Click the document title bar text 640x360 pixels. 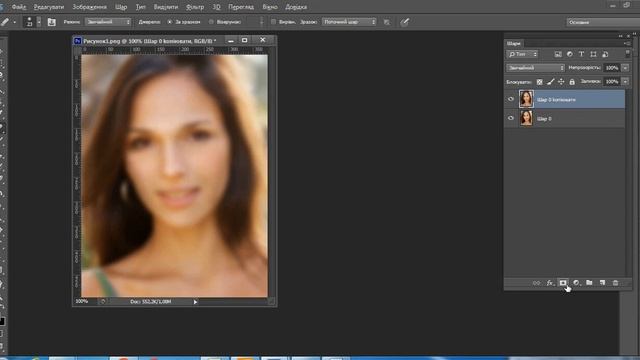[150, 41]
